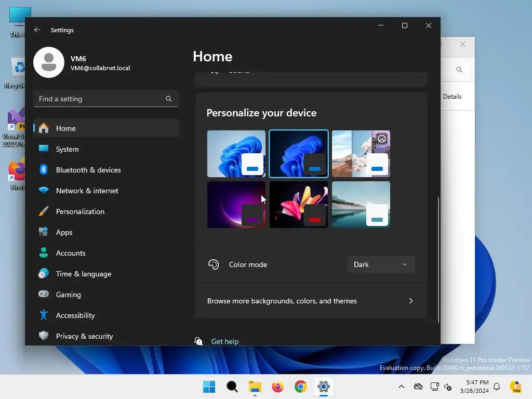The image size is (532, 399).
Task: Select the Time & language clock icon
Action: click(44, 273)
